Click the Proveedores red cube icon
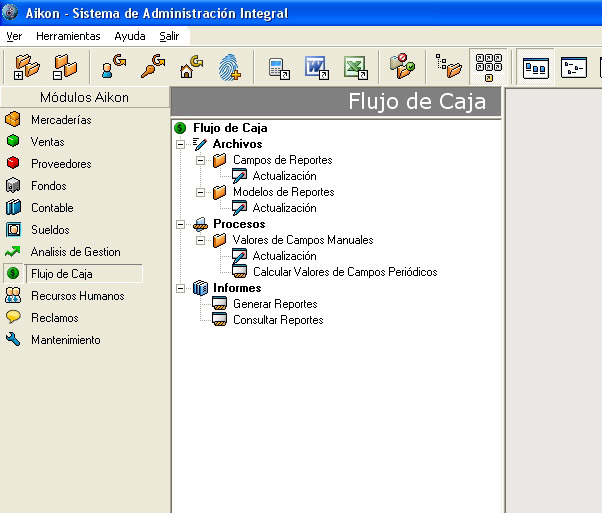This screenshot has width=602, height=517. tap(13, 163)
